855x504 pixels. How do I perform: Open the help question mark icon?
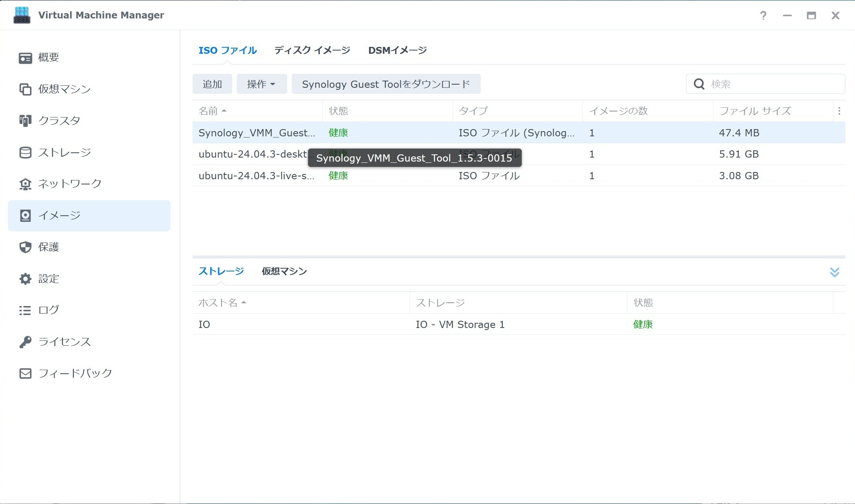pos(763,16)
